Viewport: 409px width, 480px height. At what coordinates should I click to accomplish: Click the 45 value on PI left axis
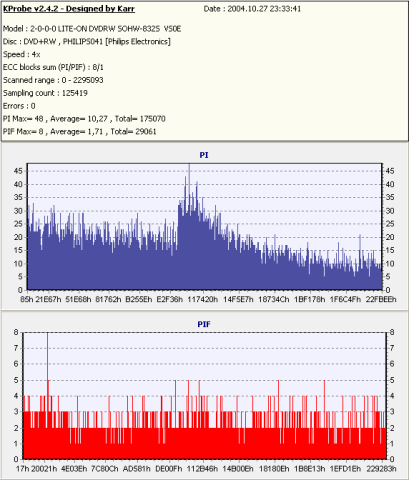pyautogui.click(x=18, y=171)
